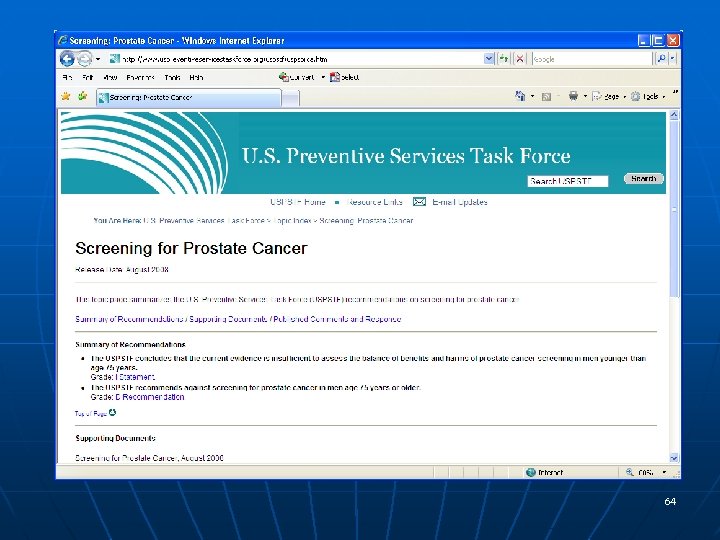
Task: Click the Release Date August 2008 text
Action: [x=122, y=270]
